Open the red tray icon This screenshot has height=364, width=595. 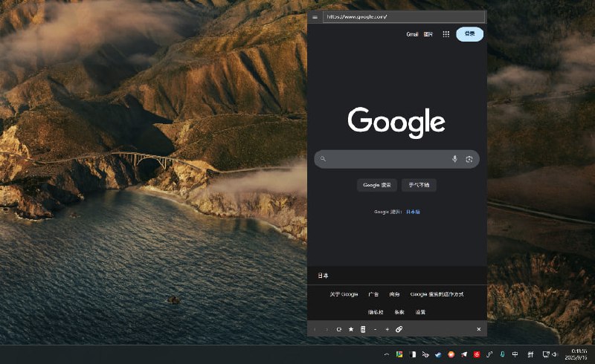[x=477, y=354]
